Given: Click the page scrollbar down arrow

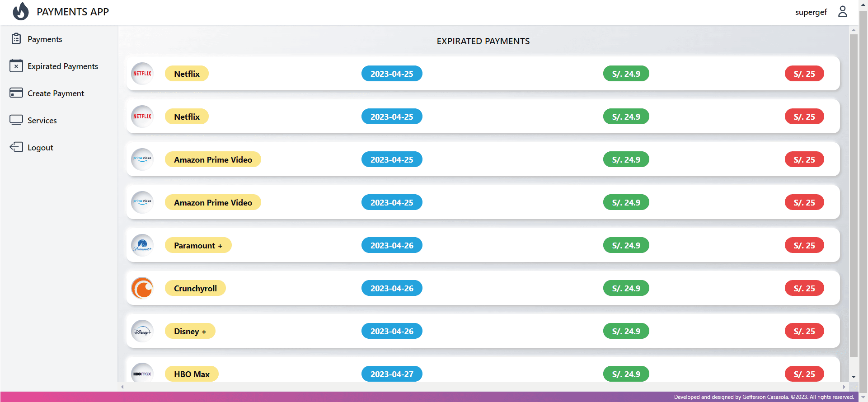Looking at the screenshot, I should 863,397.
